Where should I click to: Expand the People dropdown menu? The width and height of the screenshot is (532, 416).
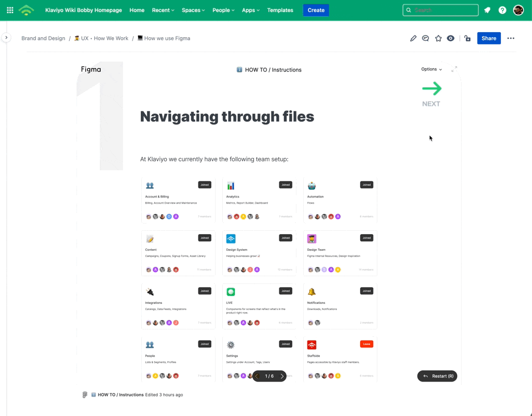click(223, 10)
